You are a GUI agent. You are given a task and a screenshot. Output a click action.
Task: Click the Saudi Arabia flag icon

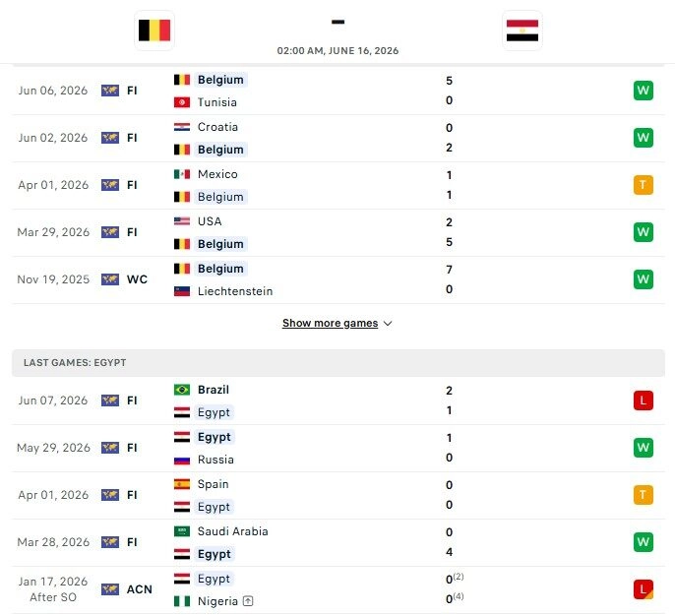(x=182, y=531)
